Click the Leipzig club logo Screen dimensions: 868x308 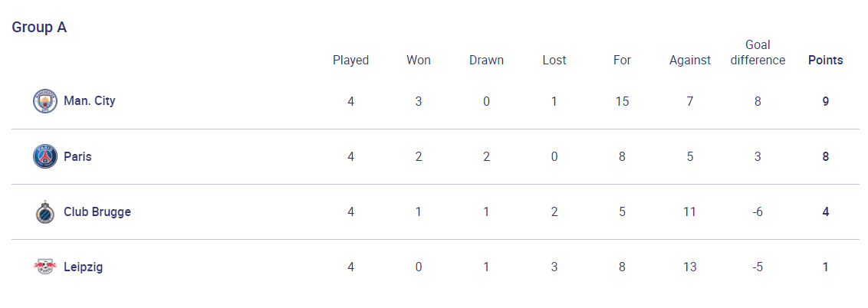(44, 267)
